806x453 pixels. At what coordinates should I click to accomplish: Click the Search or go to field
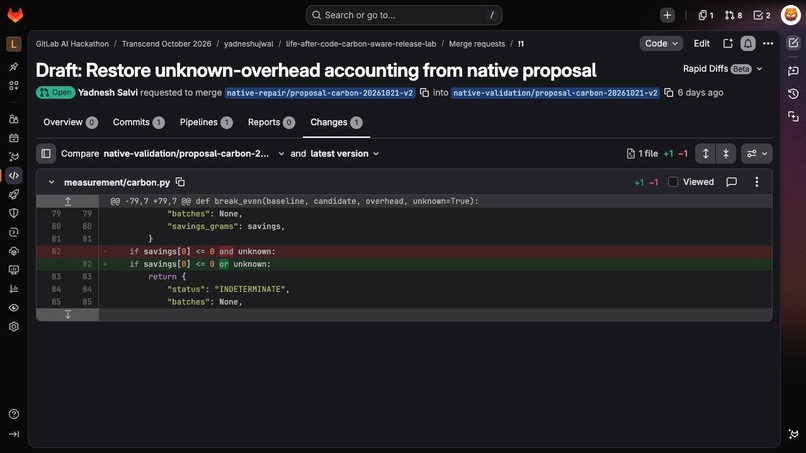(x=404, y=15)
